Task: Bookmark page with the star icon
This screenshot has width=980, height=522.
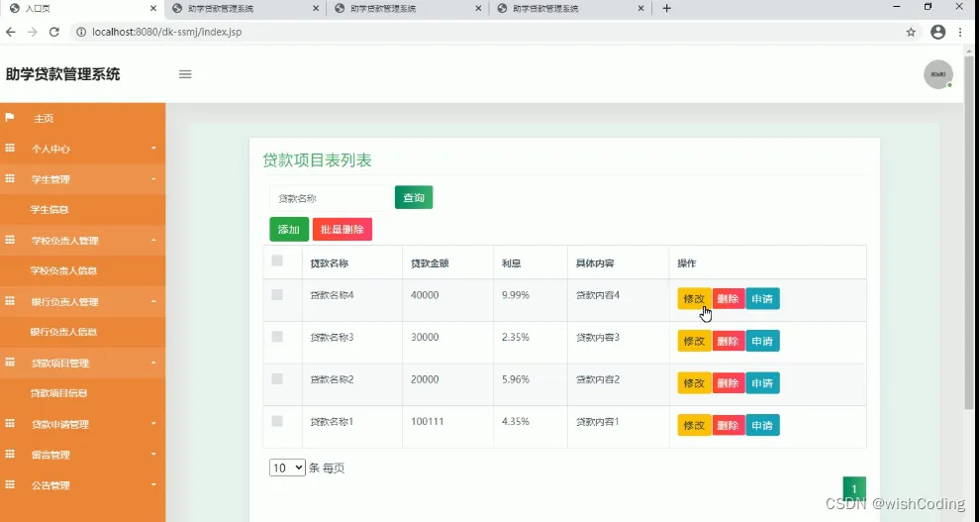Action: click(x=911, y=32)
